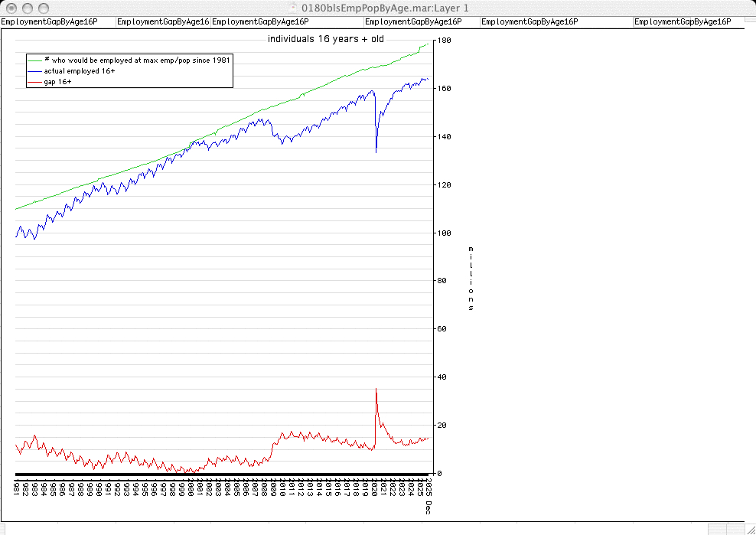Select the rightmost EmploymentGapByAge16P tab
756x535 pixels.
[x=683, y=22]
